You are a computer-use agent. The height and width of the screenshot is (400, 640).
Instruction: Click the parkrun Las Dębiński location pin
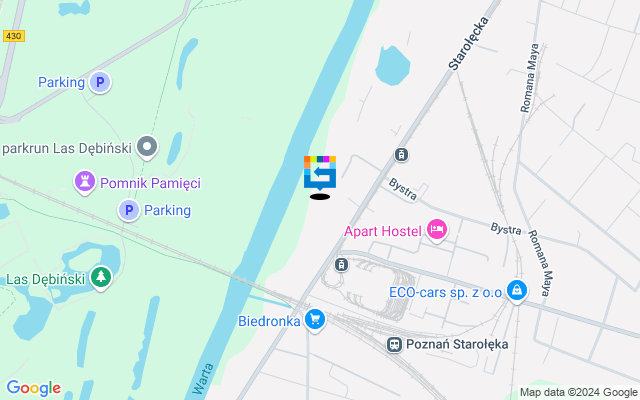click(x=147, y=147)
